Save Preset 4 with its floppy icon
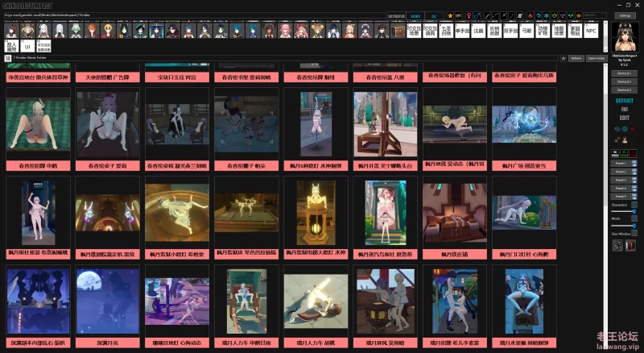Viewport: 644px width, 353px height. (x=634, y=188)
